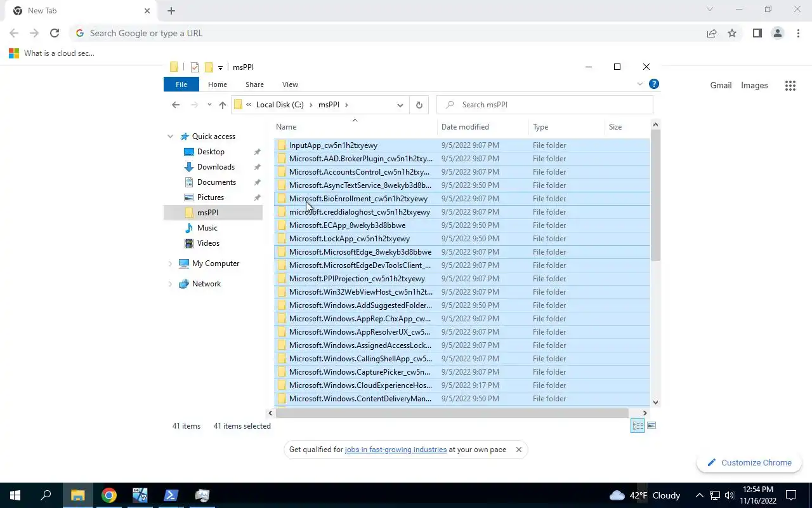Viewport: 812px width, 508px height.
Task: Bookmark this tab with the star
Action: coord(732,33)
